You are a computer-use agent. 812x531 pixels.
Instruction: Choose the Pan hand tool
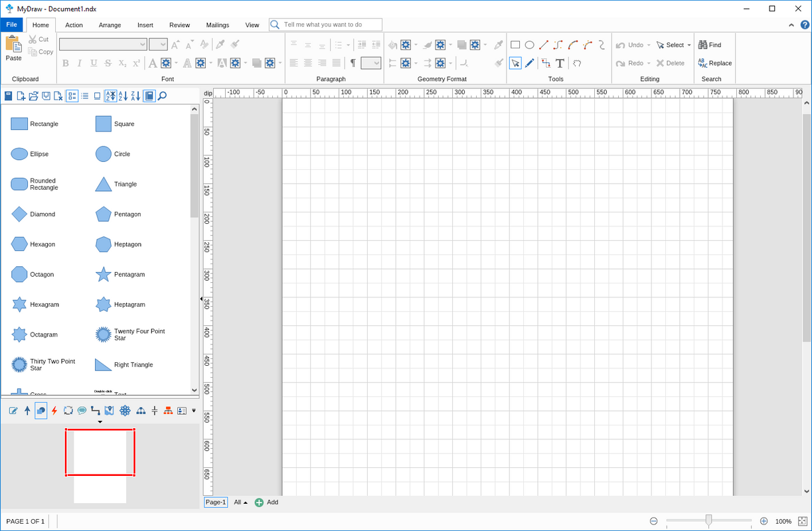(x=577, y=63)
